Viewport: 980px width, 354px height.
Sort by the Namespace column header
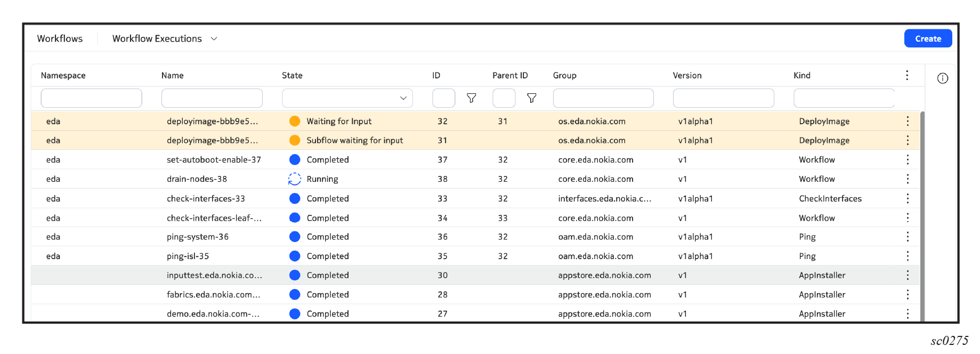[63, 76]
